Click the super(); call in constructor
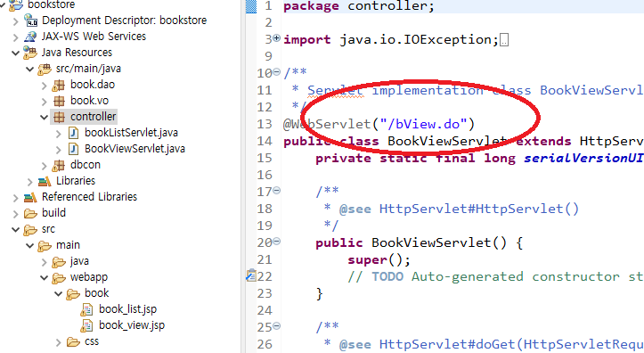 click(x=379, y=259)
